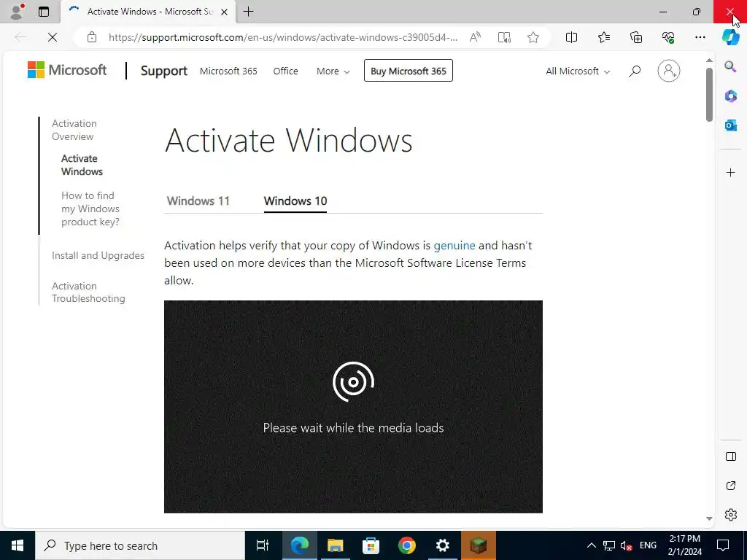Expand Activation Troubleshooting section
Image resolution: width=747 pixels, height=560 pixels.
pos(88,292)
